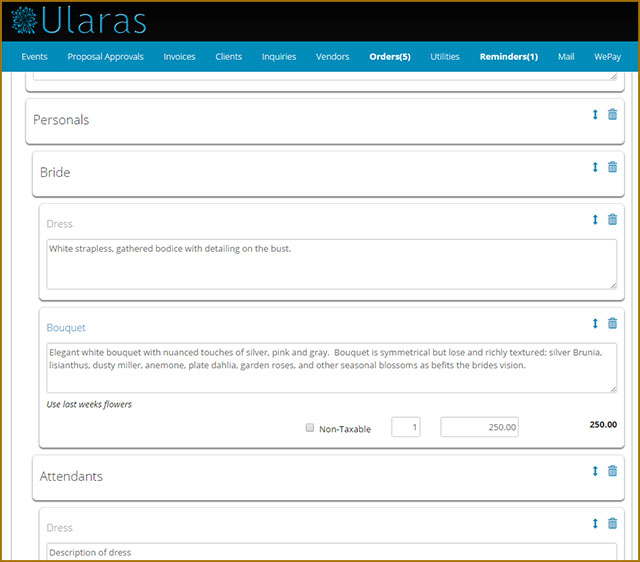Click the Bride's Dress item title
Viewport: 640px width, 562px height.
point(59,224)
